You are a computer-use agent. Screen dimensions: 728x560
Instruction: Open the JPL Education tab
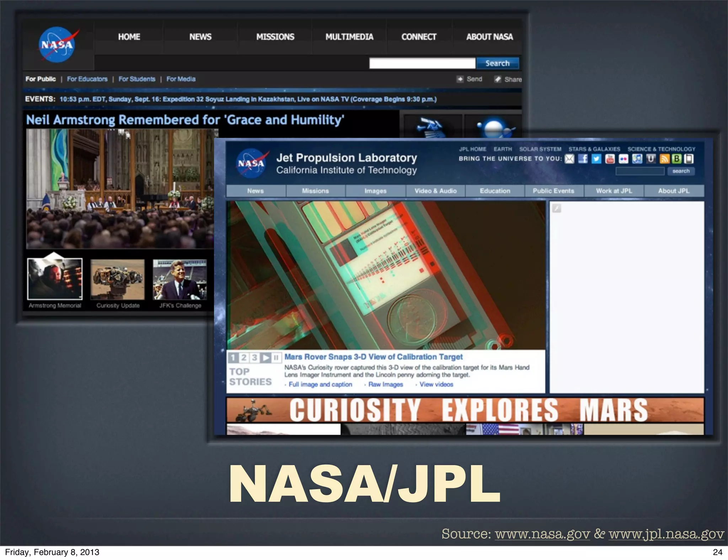[x=495, y=191]
